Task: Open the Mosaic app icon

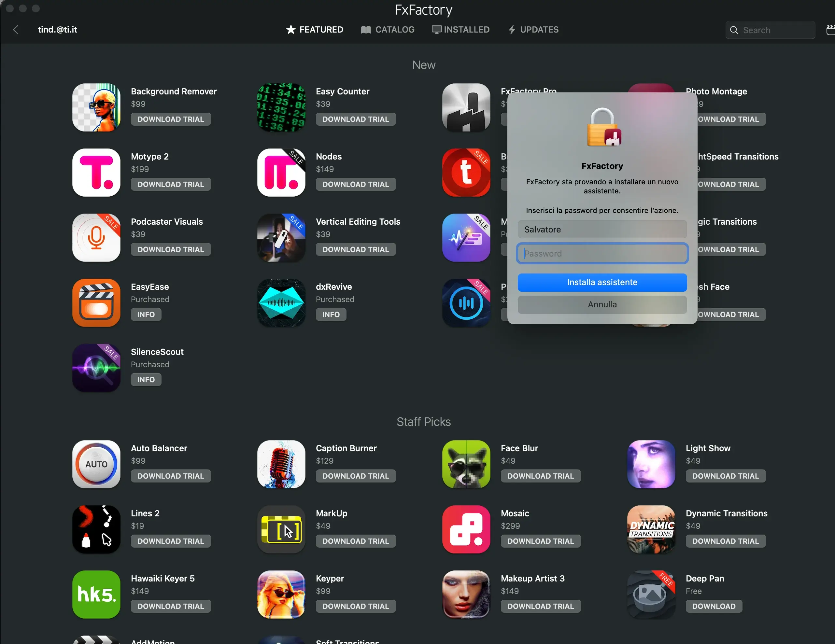Action: tap(466, 529)
